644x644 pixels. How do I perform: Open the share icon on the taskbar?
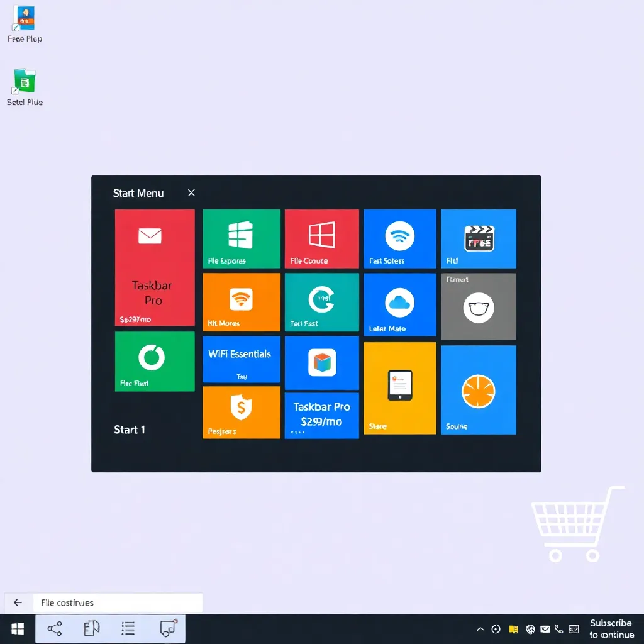(x=54, y=628)
